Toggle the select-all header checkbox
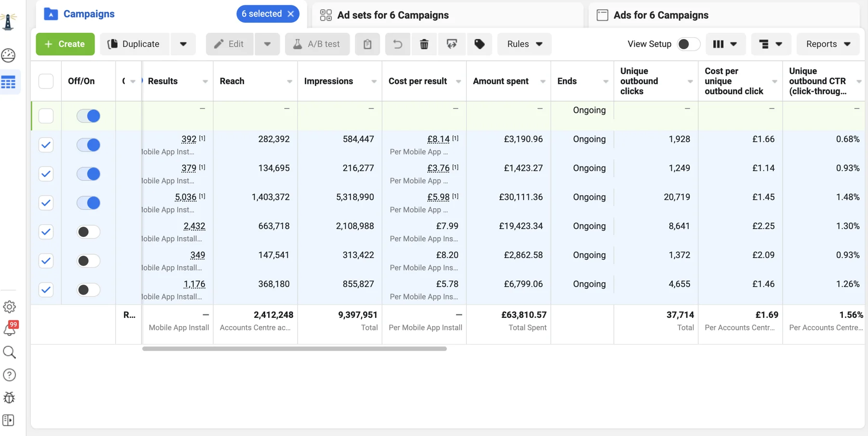 point(46,81)
